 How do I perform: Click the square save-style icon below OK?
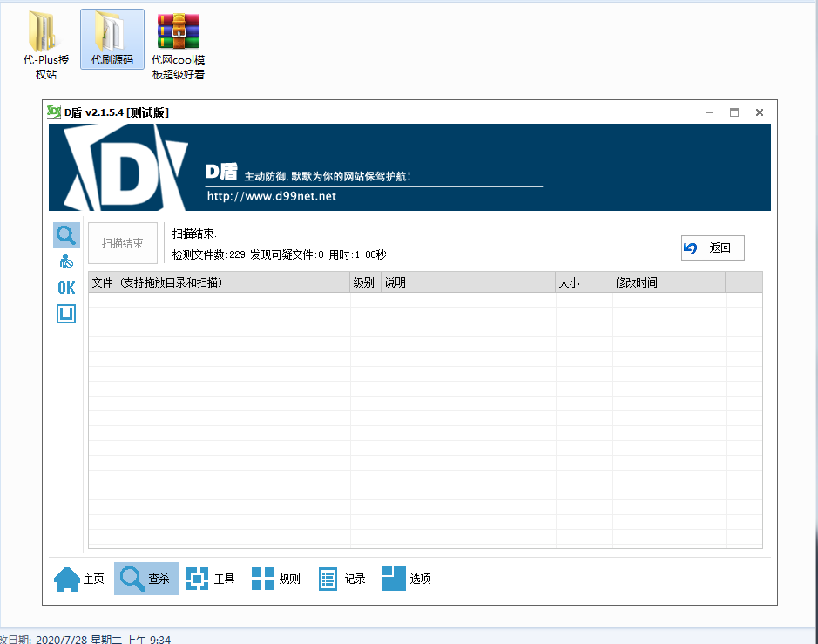(x=65, y=313)
